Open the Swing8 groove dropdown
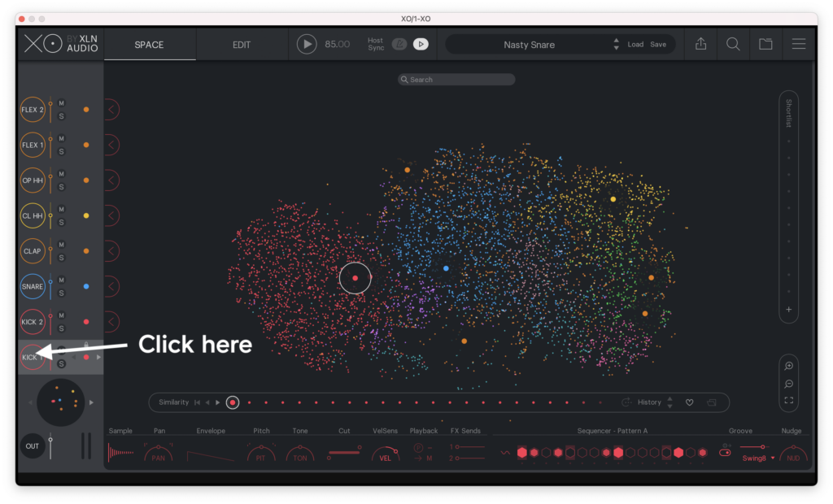 [x=758, y=458]
